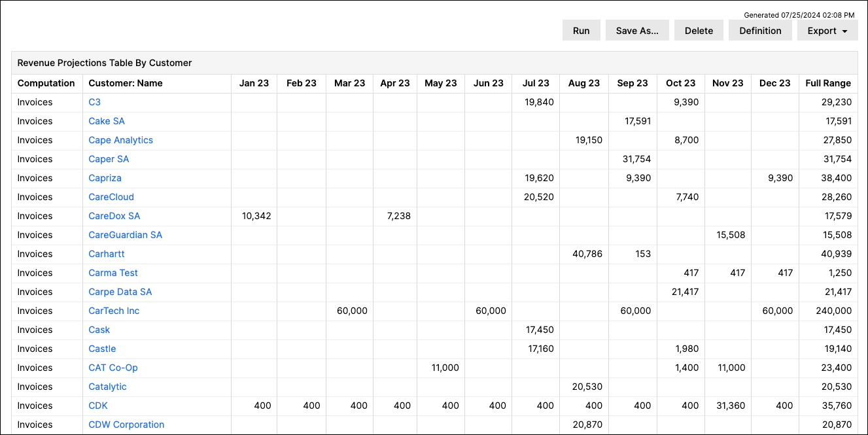Open the CareGuardian SA customer link

[x=126, y=235]
